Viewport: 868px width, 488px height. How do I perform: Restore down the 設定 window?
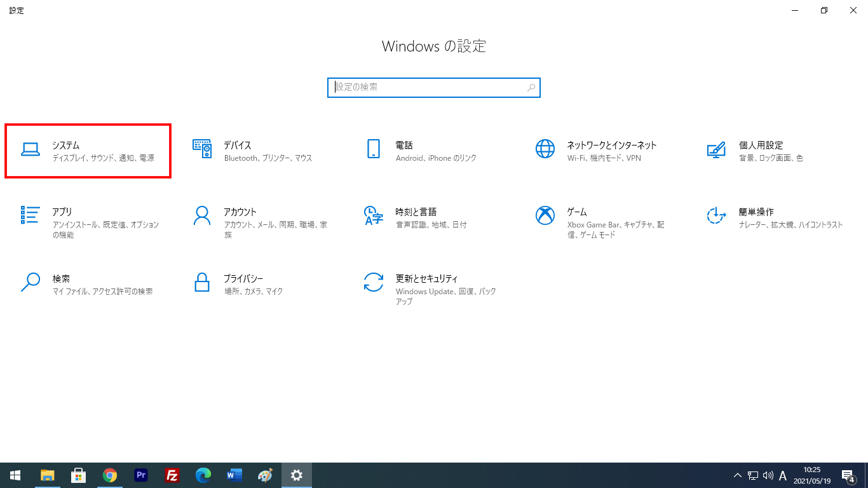coord(824,10)
